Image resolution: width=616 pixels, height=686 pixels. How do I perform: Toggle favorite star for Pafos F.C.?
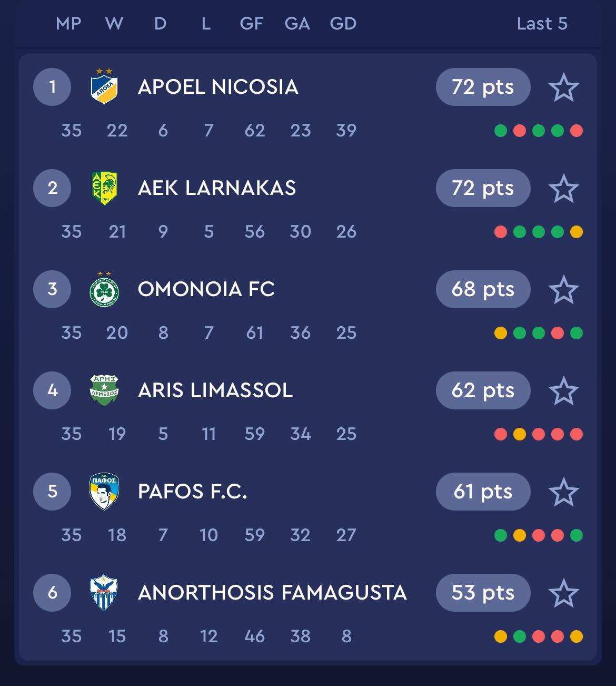click(564, 492)
